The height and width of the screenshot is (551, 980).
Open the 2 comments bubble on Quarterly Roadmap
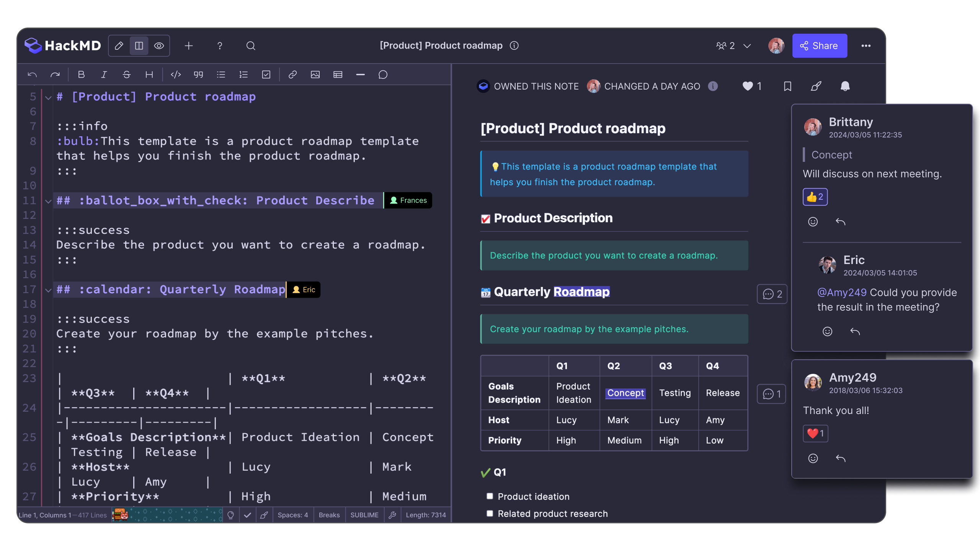(772, 294)
